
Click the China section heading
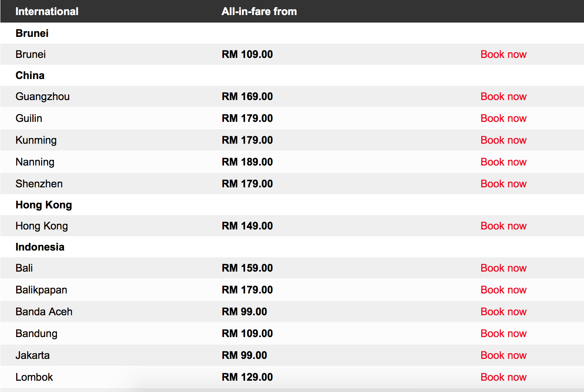point(30,75)
